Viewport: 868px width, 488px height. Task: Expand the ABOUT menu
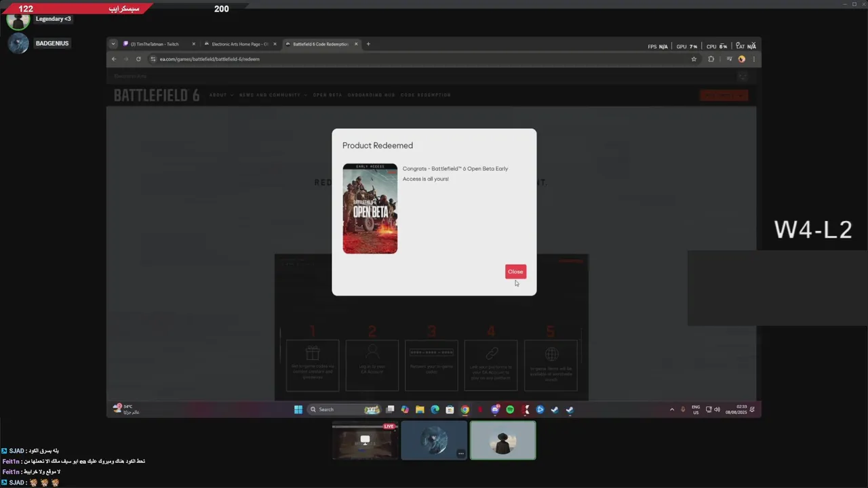coord(221,95)
